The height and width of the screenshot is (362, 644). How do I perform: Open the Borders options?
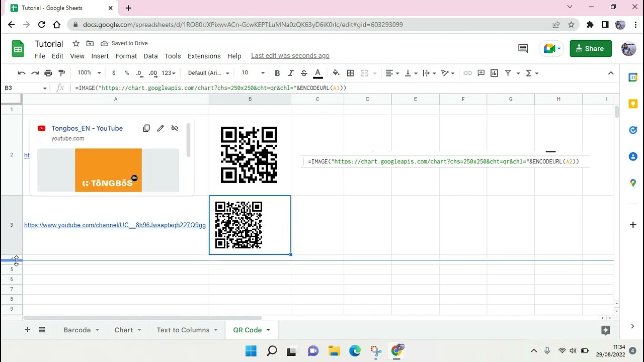click(x=351, y=73)
